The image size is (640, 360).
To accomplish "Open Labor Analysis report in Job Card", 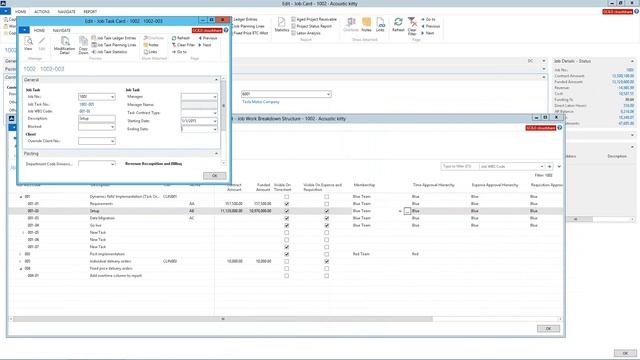I will 306,33.
